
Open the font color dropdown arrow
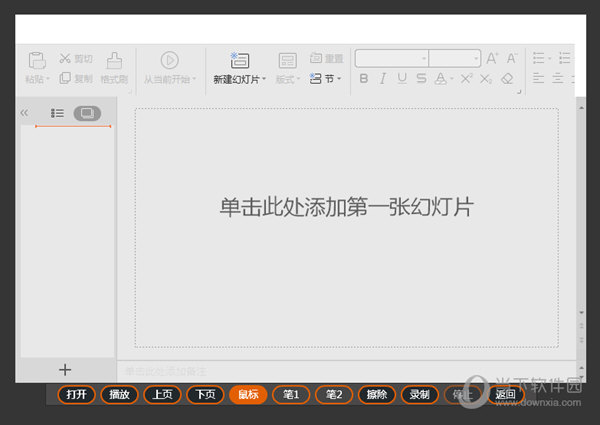click(452, 79)
